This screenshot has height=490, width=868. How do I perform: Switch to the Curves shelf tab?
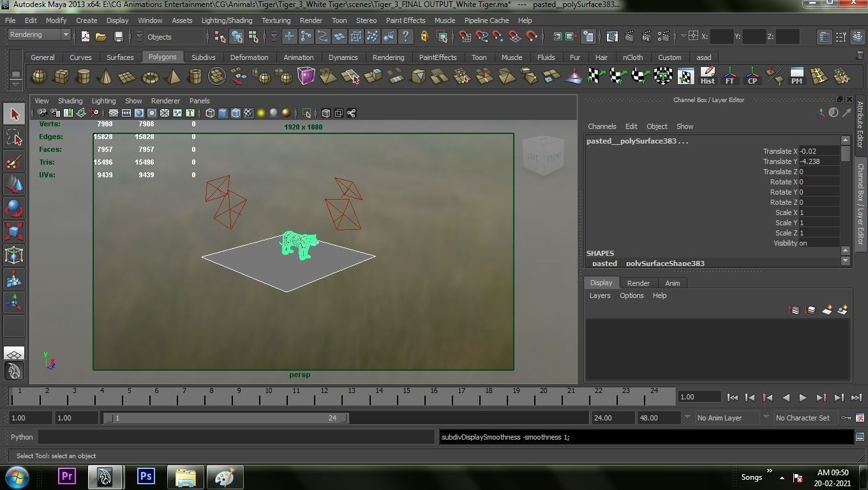80,57
